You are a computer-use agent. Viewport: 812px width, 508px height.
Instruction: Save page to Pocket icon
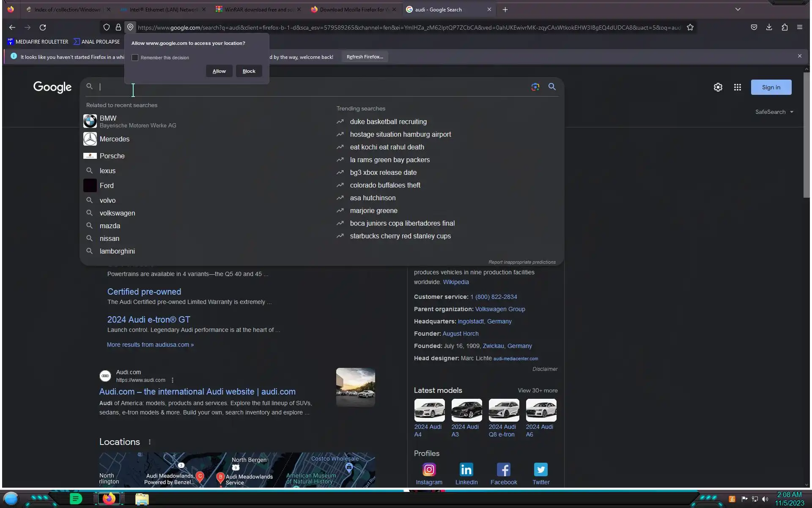tap(754, 28)
